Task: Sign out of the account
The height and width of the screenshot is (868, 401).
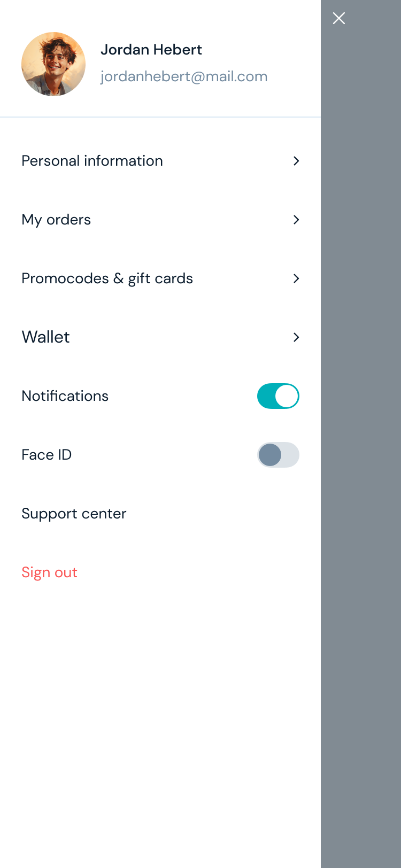Action: [x=49, y=572]
